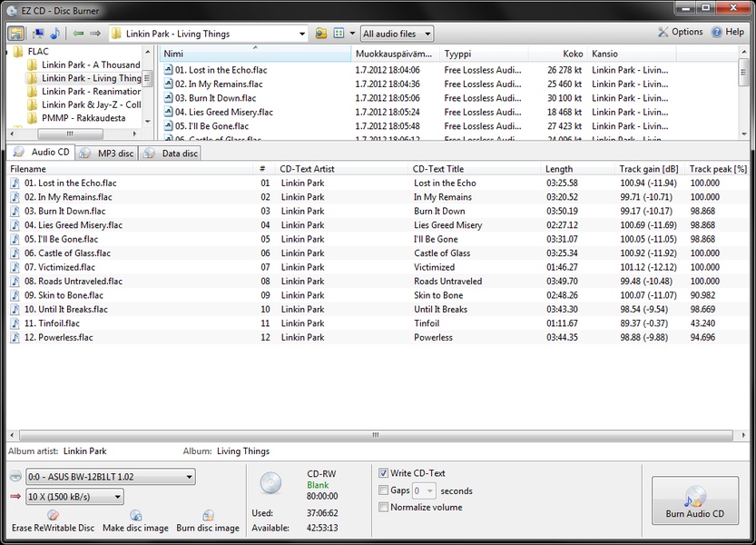
Task: Uncheck the Write CD-Text checkbox
Action: point(384,473)
